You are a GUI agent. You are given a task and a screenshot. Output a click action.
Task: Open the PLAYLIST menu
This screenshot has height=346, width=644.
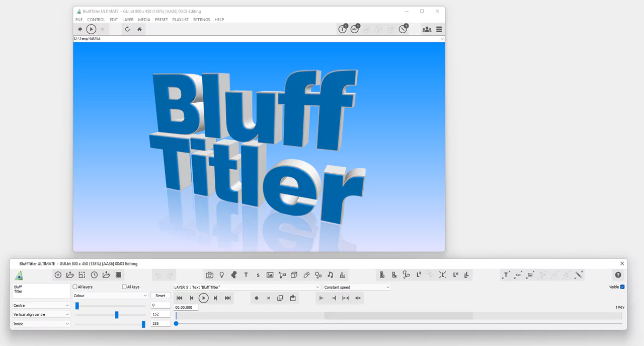click(x=180, y=19)
